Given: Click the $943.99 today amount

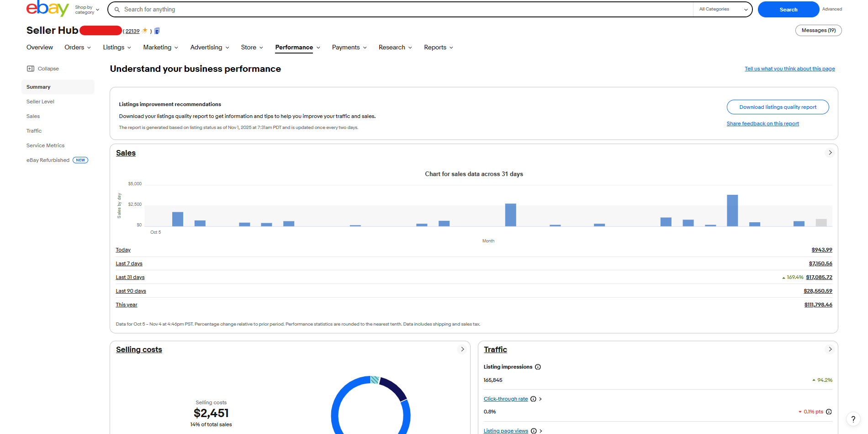Looking at the screenshot, I should pyautogui.click(x=822, y=250).
